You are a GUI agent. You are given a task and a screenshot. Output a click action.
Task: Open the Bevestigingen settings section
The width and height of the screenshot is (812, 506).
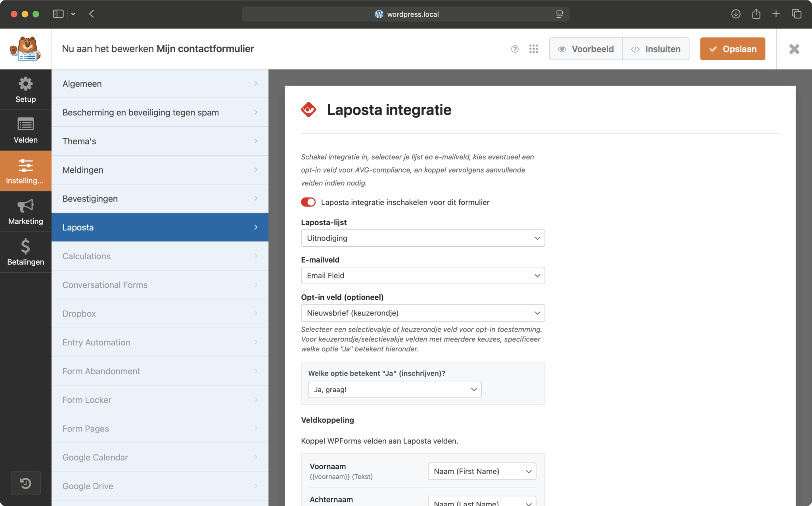click(160, 199)
